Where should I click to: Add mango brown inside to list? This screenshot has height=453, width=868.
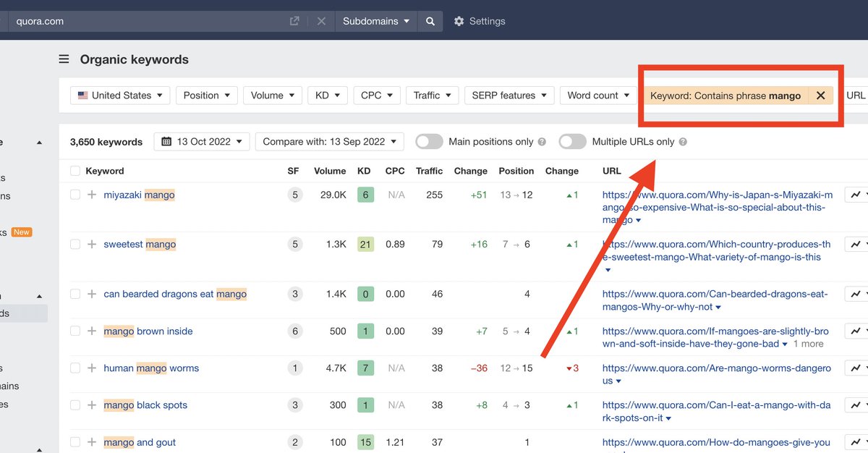pyautogui.click(x=92, y=331)
